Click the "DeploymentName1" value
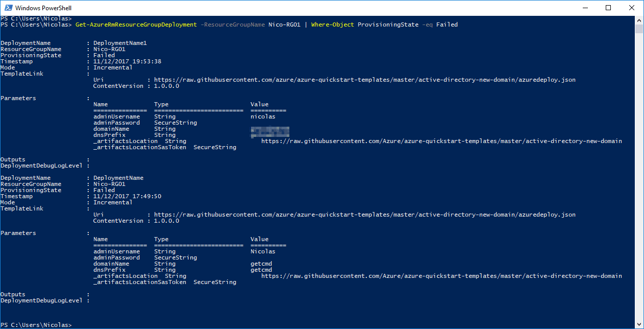 point(120,43)
